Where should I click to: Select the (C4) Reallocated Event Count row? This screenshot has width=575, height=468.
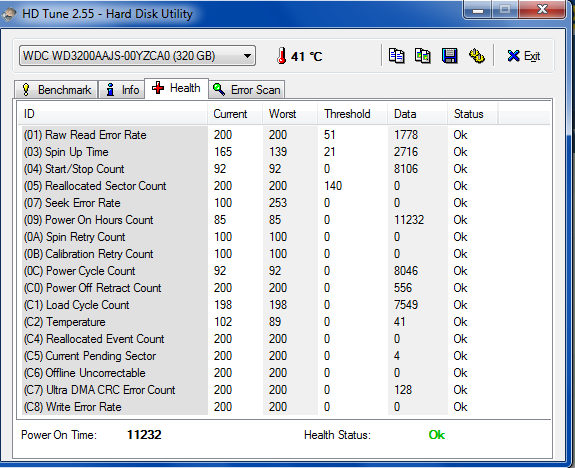[284, 339]
